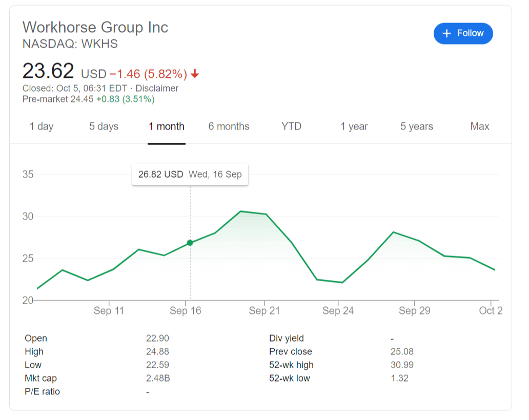Open the 5 years tab
This screenshot has width=529, height=420.
[x=417, y=127]
